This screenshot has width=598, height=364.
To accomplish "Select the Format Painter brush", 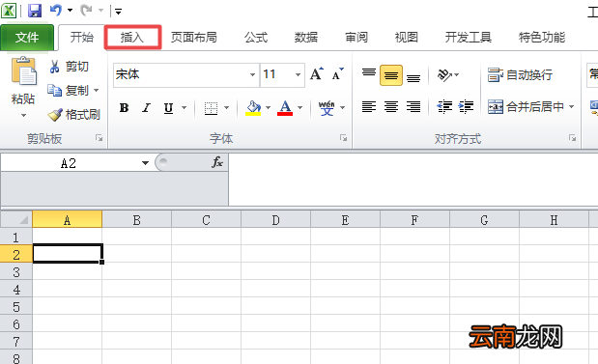I will click(x=54, y=114).
